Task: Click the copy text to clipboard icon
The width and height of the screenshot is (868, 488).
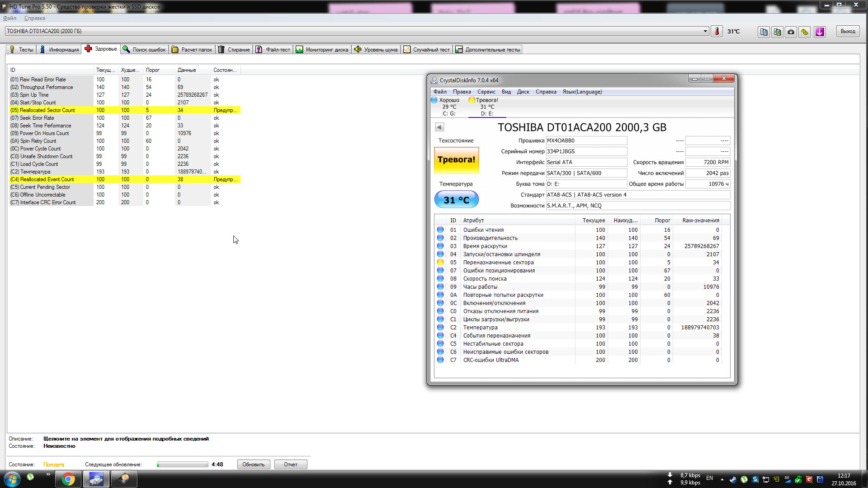Action: pyautogui.click(x=764, y=32)
